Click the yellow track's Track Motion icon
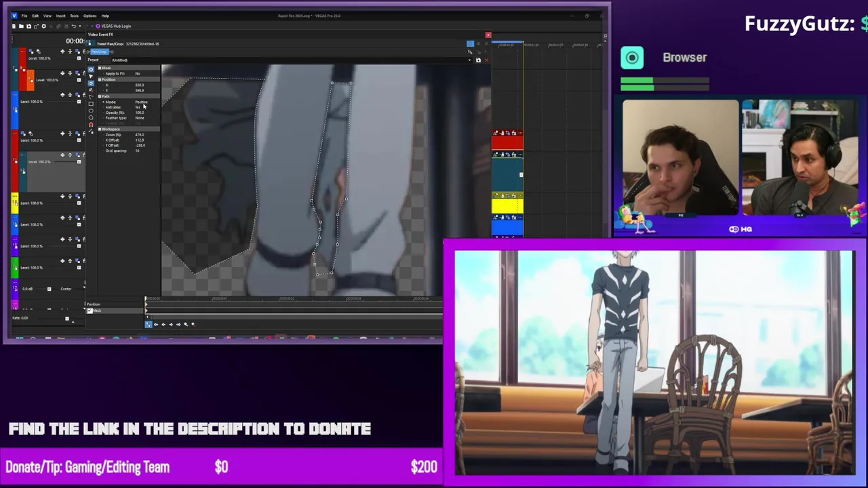This screenshot has width=868, height=488. click(x=62, y=197)
